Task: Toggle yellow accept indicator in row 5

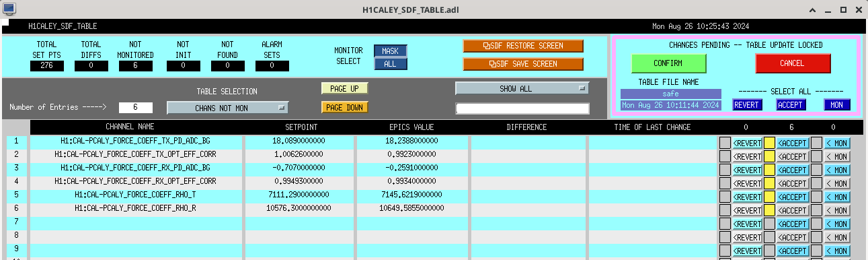Action: [770, 196]
